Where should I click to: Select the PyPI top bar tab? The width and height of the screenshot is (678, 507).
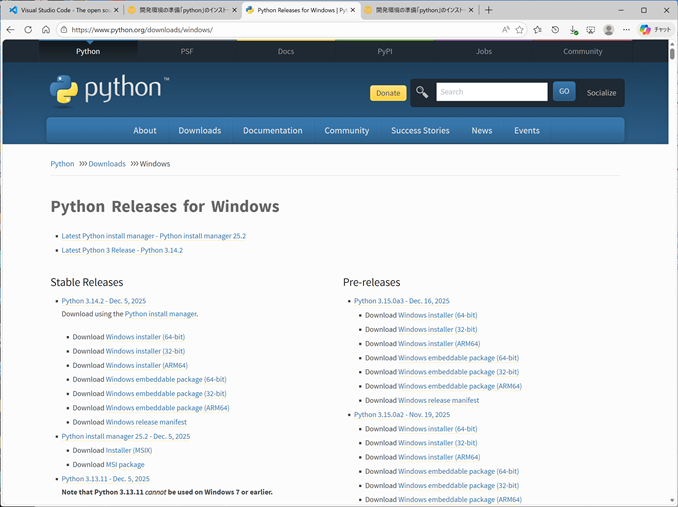[385, 51]
